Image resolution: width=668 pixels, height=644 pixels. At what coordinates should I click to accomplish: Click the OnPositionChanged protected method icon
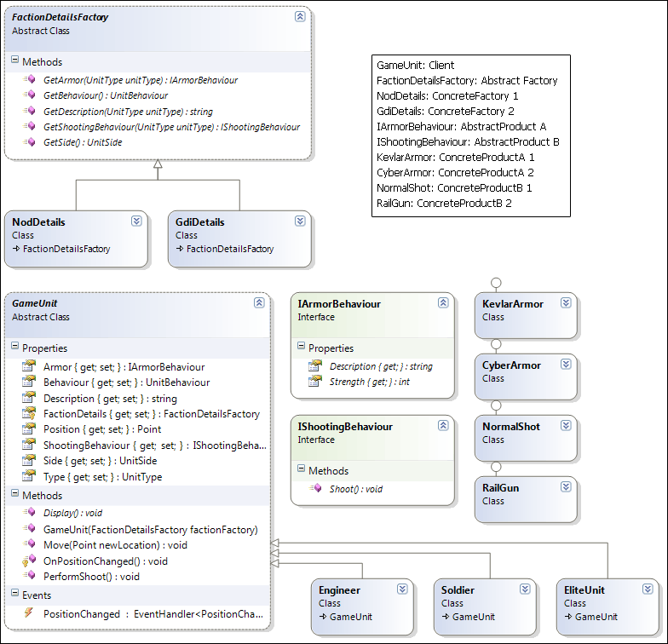[x=29, y=561]
